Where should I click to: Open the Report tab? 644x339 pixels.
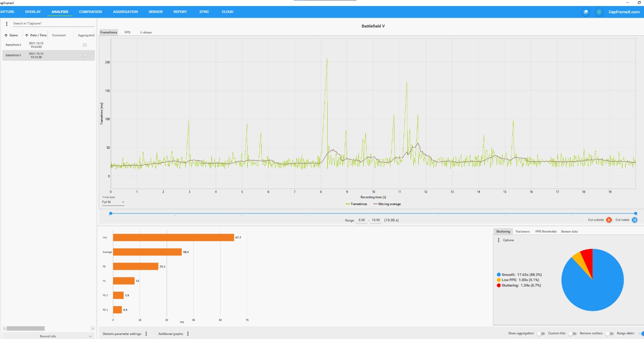coord(180,12)
